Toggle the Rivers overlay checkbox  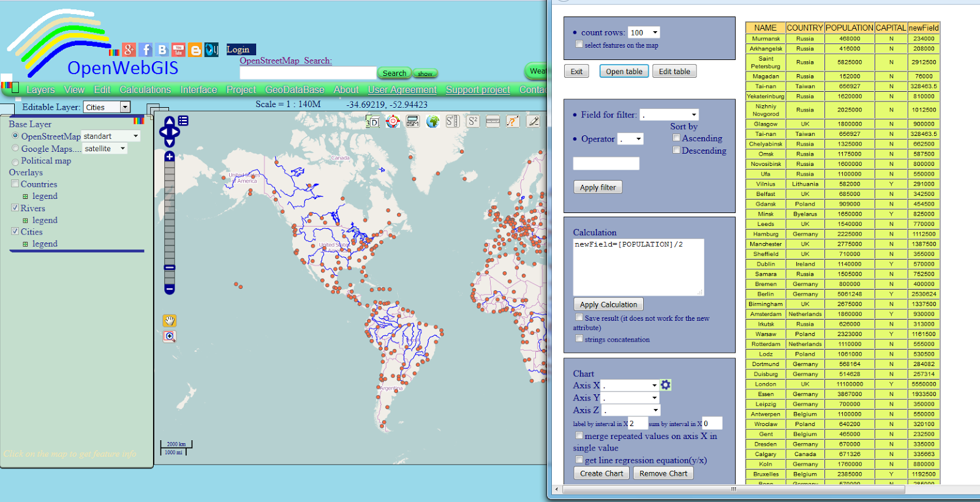(x=15, y=208)
